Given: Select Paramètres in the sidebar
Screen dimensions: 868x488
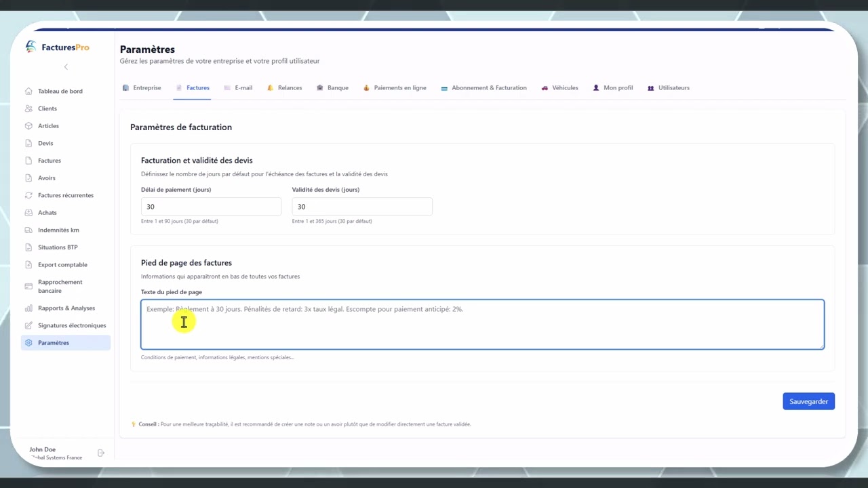Looking at the screenshot, I should coord(66,343).
